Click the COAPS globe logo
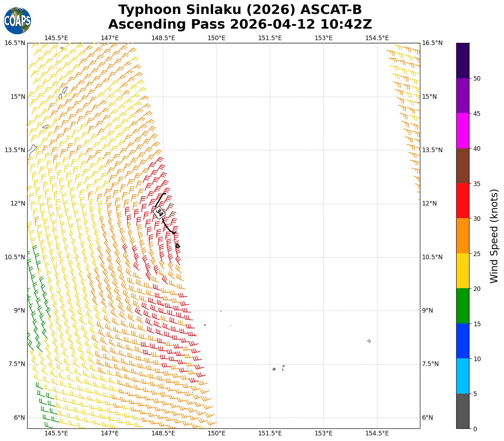The image size is (504, 441). coord(17,21)
